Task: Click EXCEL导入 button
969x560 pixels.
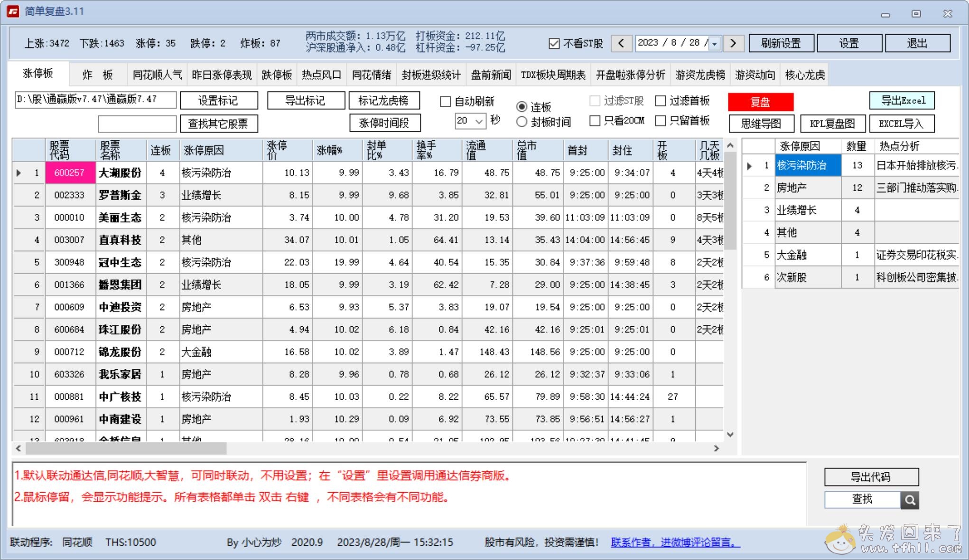Action: tap(902, 124)
